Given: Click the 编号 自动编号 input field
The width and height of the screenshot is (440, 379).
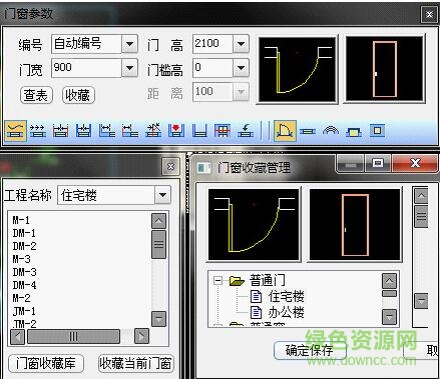Looking at the screenshot, I should click(x=86, y=44).
